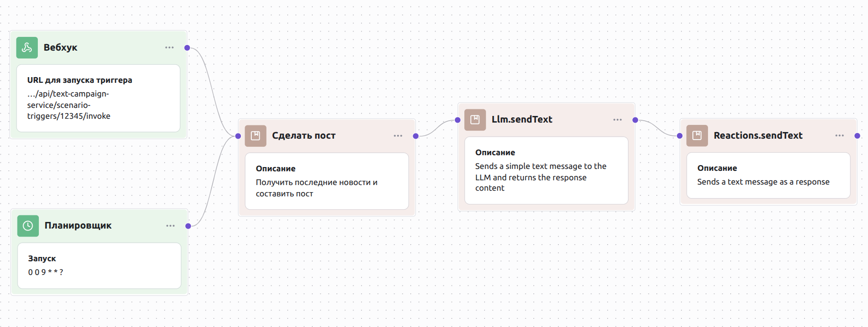Open the Reactions.sendText options menu
Image resolution: width=868 pixels, height=327 pixels.
(x=840, y=136)
